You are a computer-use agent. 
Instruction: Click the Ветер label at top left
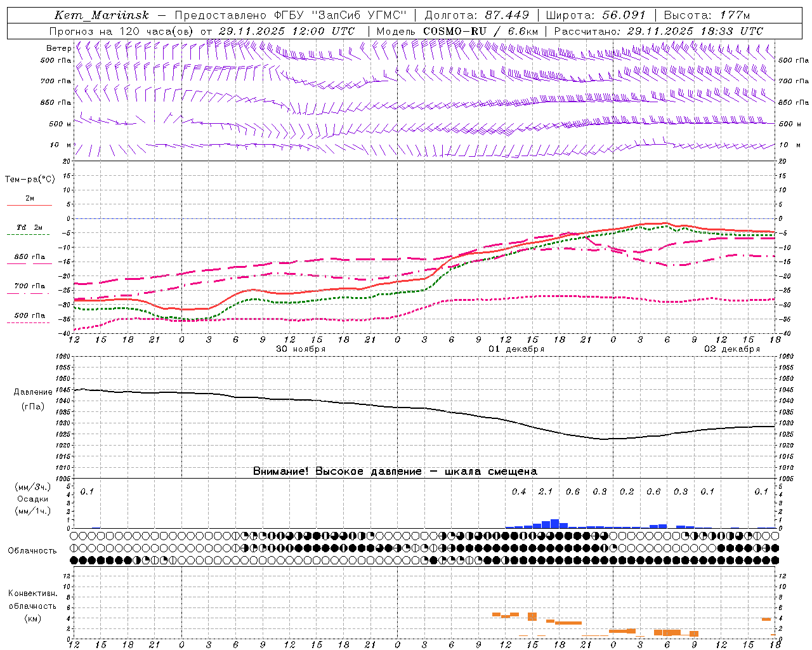(x=58, y=48)
